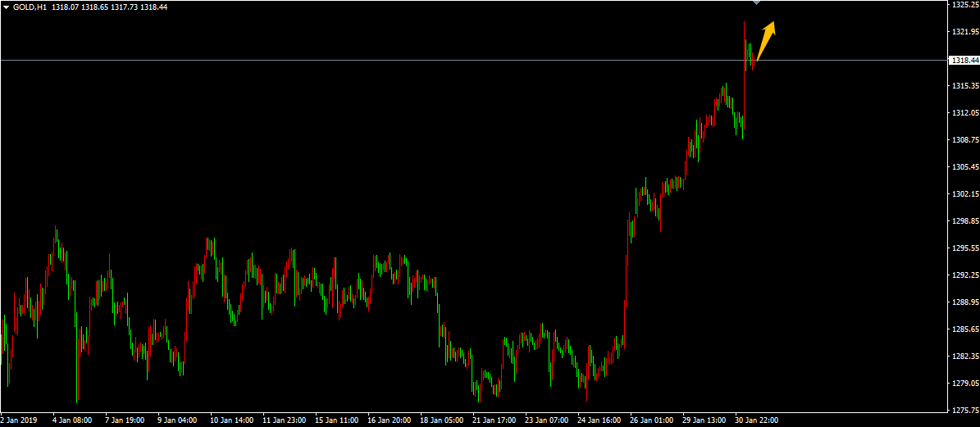Screen dimensions: 980x427
Task: Click the 1312.05 price axis label
Action: [x=965, y=113]
